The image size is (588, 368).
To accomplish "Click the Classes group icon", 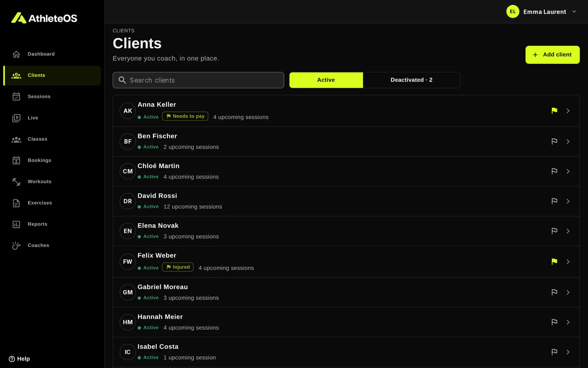I will click(x=16, y=140).
